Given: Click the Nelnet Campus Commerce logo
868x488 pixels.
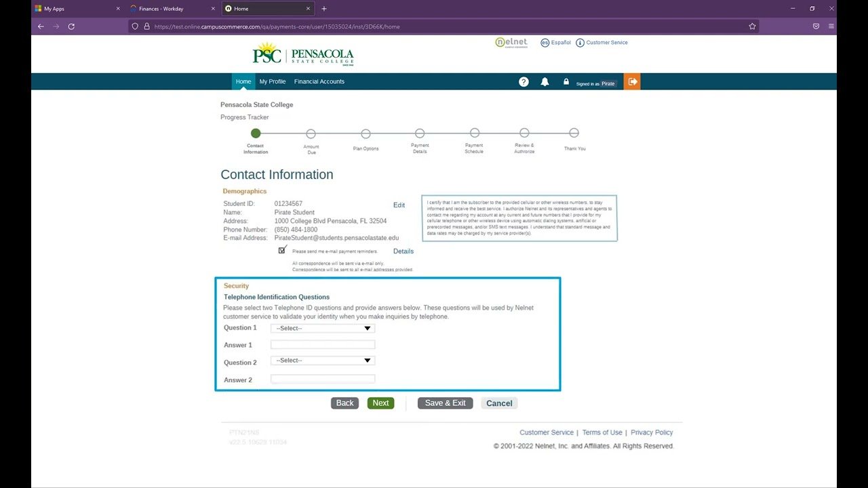Looking at the screenshot, I should [x=511, y=42].
